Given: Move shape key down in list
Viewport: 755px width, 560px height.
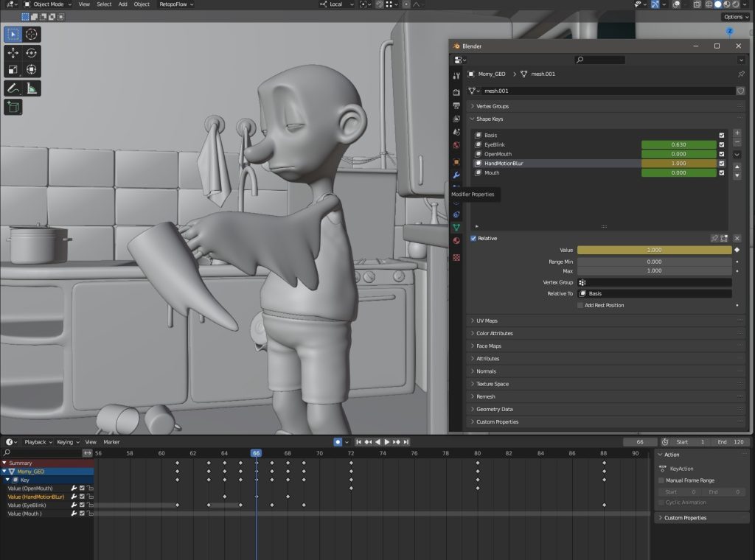Looking at the screenshot, I should point(737,175).
